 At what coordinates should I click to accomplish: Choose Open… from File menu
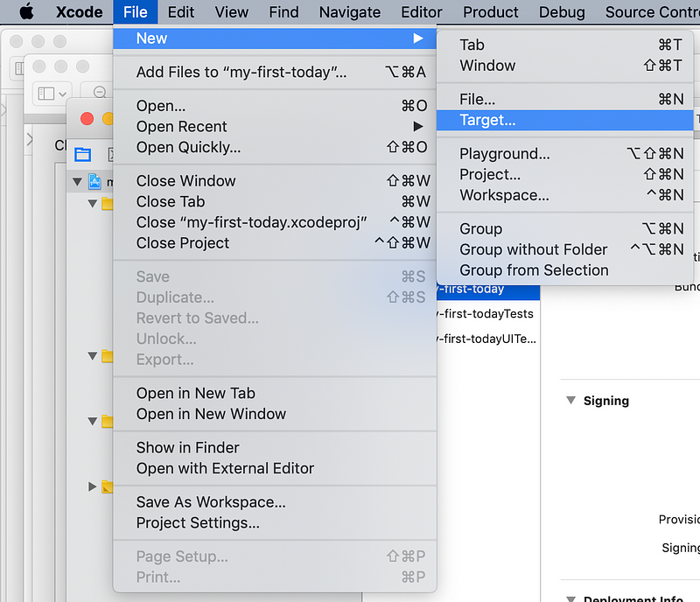[x=275, y=106]
